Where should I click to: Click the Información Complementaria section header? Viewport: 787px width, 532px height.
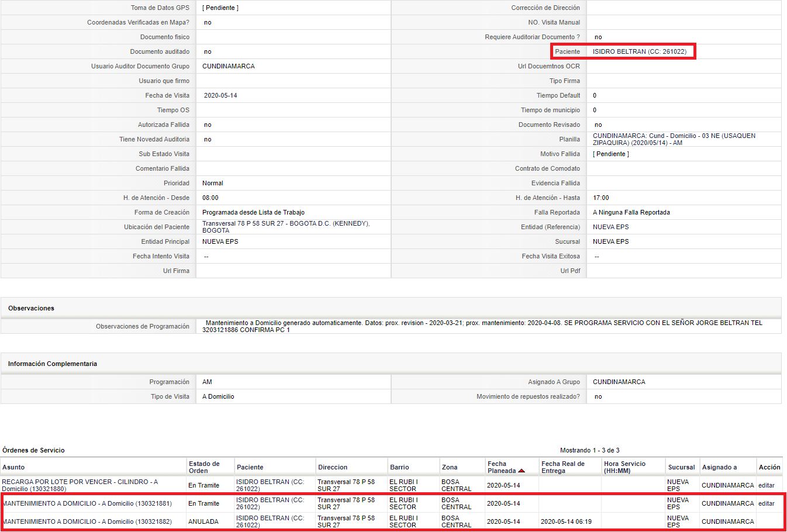(x=53, y=364)
